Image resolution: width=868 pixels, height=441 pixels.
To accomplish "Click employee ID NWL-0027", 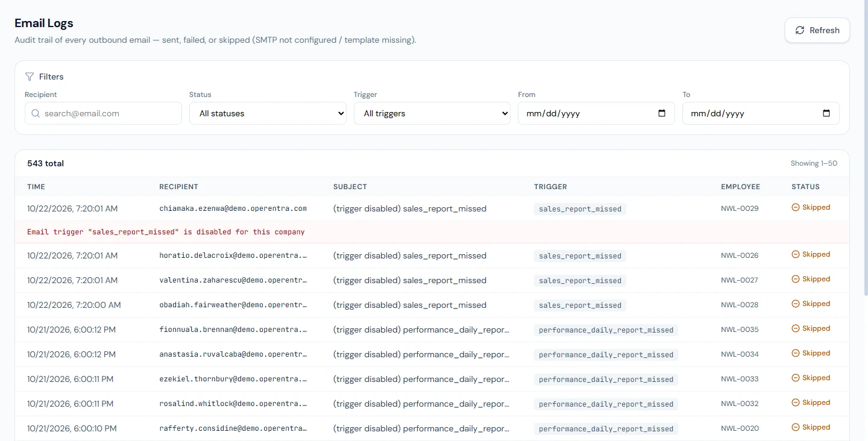I will [x=740, y=280].
